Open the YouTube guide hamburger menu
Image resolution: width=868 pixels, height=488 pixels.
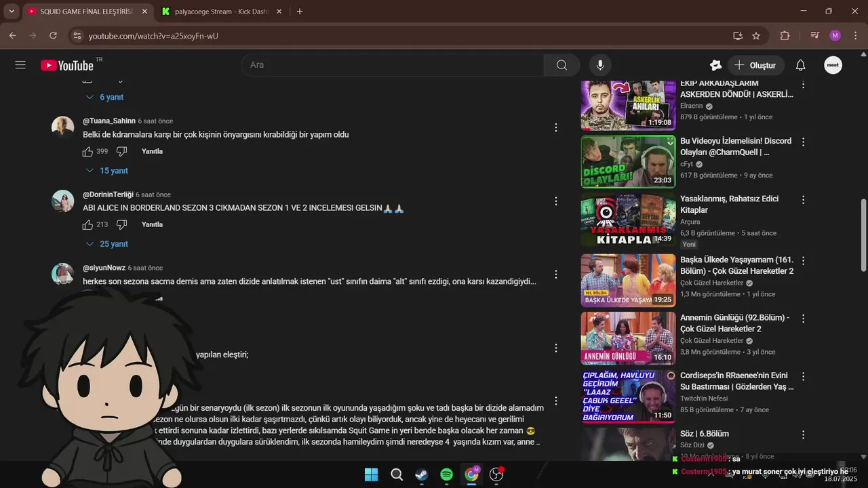(20, 65)
